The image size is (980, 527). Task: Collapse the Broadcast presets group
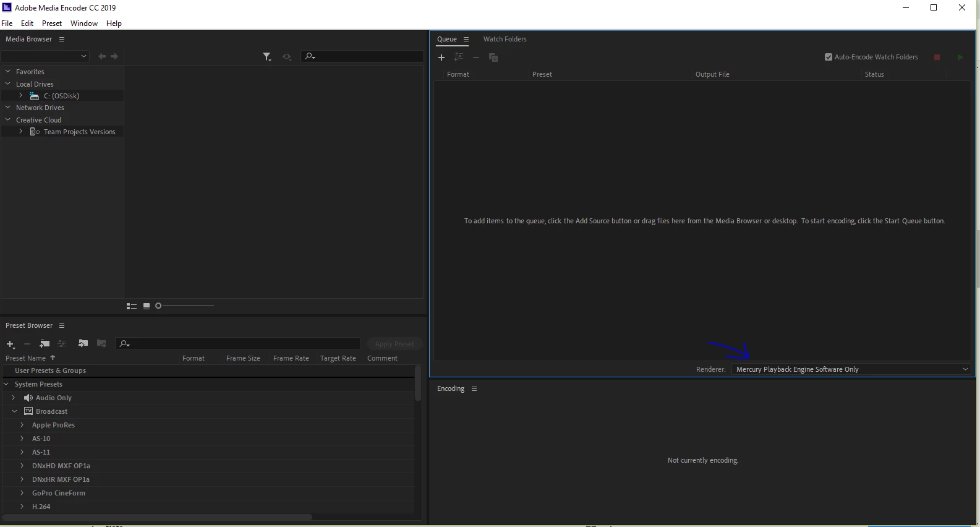coord(15,411)
